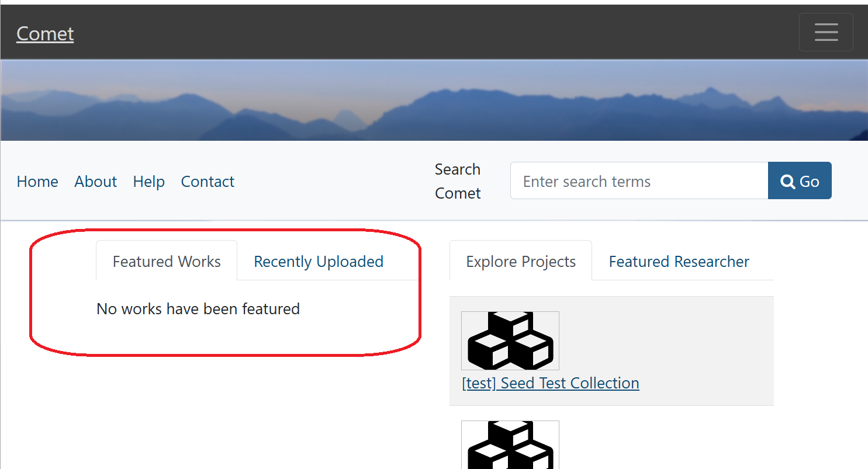Screen dimensions: 868x469
Task: Open the About page link
Action: tap(95, 182)
